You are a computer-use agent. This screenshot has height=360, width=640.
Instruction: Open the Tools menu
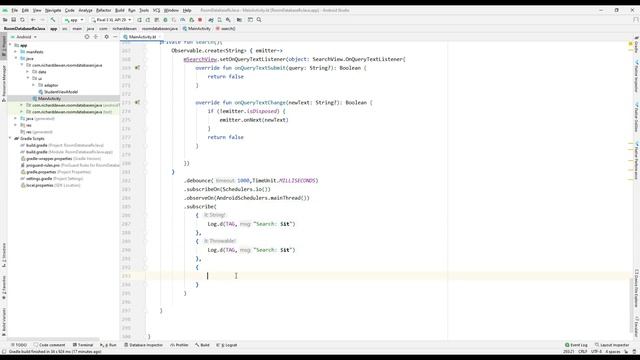(144, 10)
